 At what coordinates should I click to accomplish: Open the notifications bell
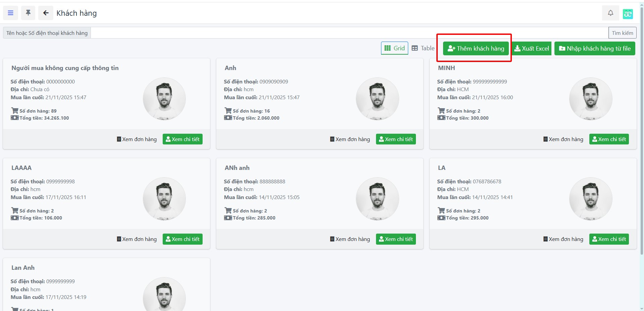610,13
